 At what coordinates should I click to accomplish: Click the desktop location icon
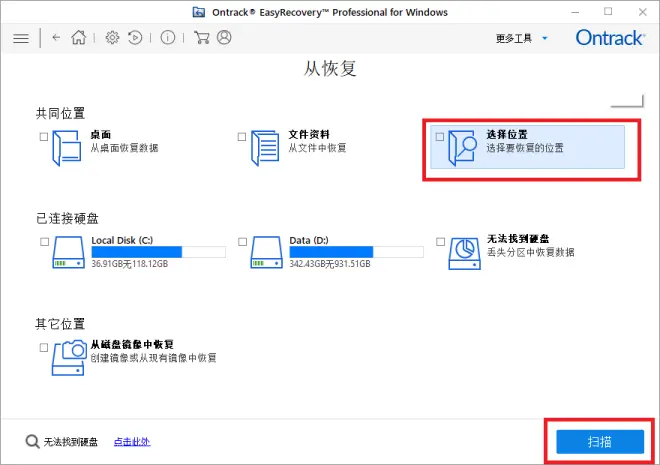click(x=67, y=148)
